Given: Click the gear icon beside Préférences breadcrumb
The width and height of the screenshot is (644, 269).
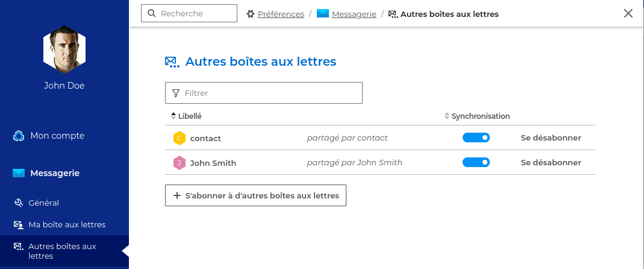Looking at the screenshot, I should tap(251, 14).
